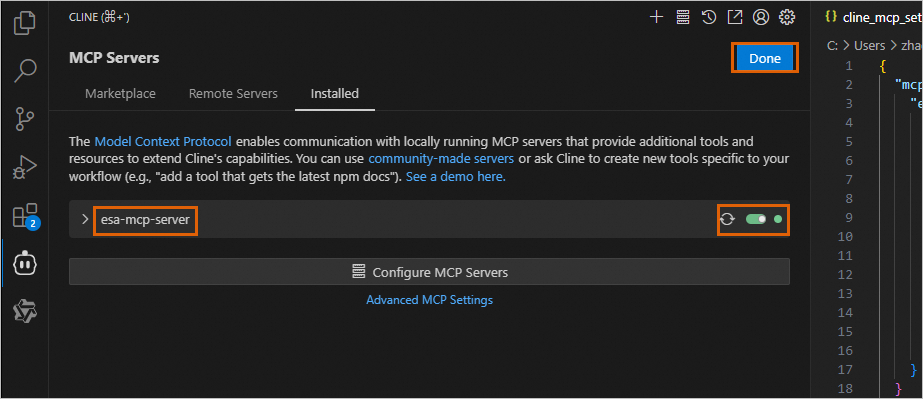The height and width of the screenshot is (399, 923).
Task: Expand the esa-mcp-server row chevron
Action: (x=85, y=219)
